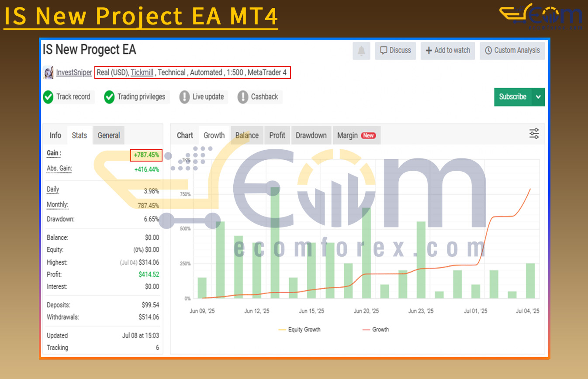588x379 pixels.
Task: Open the InvestSniper profile link
Action: 74,72
